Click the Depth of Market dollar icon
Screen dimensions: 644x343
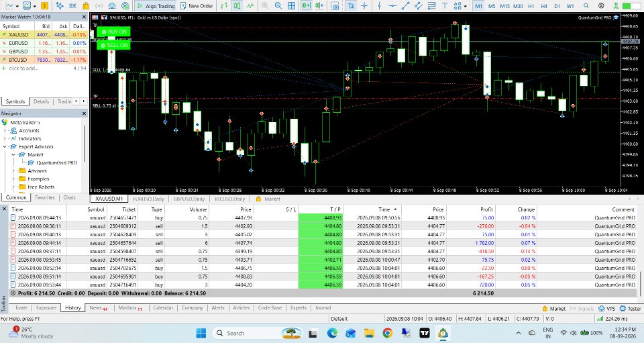click(x=45, y=6)
